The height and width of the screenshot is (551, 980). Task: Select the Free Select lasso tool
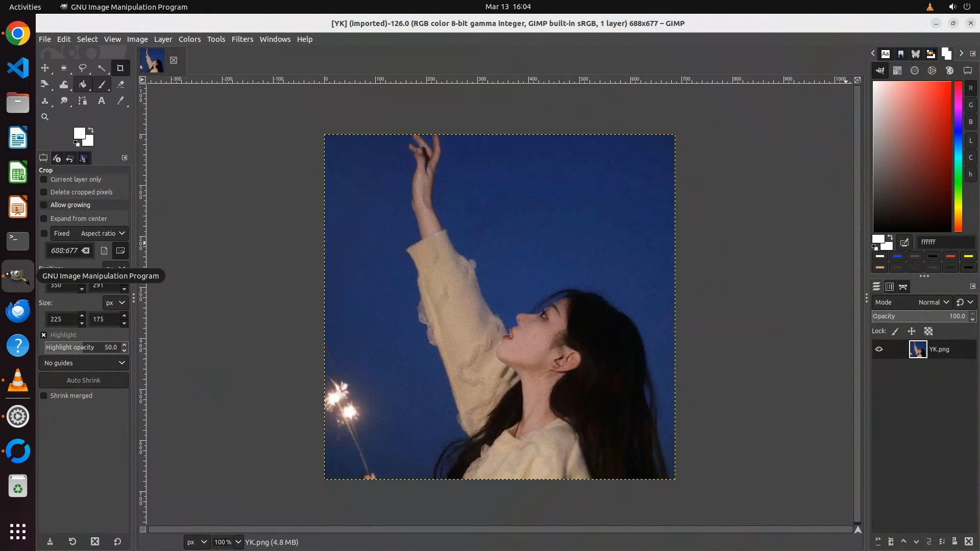click(x=82, y=68)
